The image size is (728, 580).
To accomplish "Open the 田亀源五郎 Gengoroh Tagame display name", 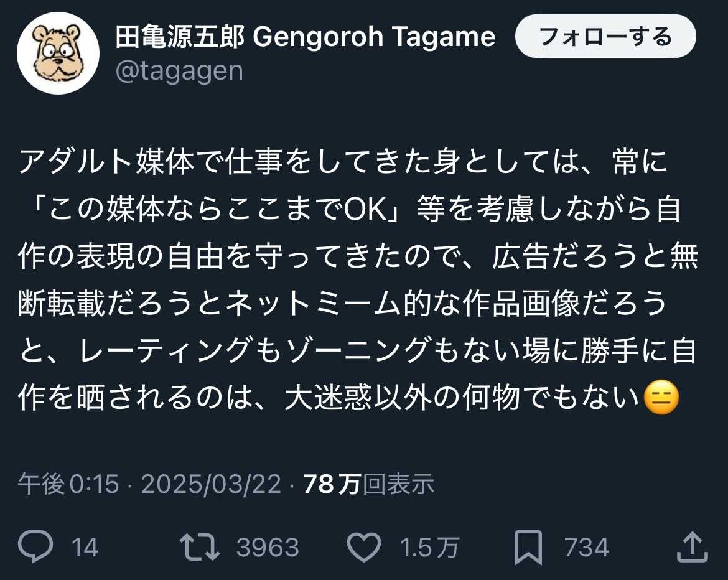I will [x=306, y=37].
